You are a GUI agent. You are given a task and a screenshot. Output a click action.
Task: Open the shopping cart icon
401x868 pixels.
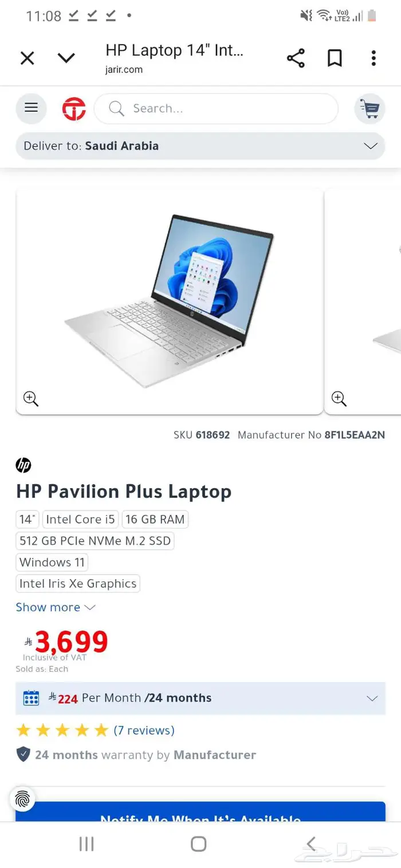click(x=369, y=108)
